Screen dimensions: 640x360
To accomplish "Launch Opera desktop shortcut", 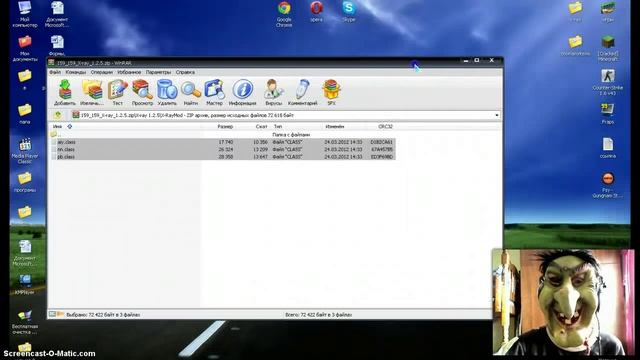I will click(x=316, y=11).
